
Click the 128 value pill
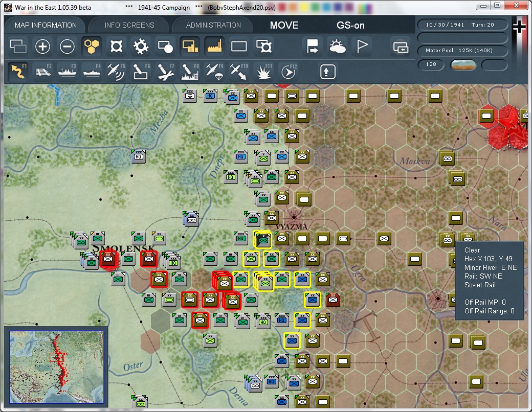coord(431,64)
